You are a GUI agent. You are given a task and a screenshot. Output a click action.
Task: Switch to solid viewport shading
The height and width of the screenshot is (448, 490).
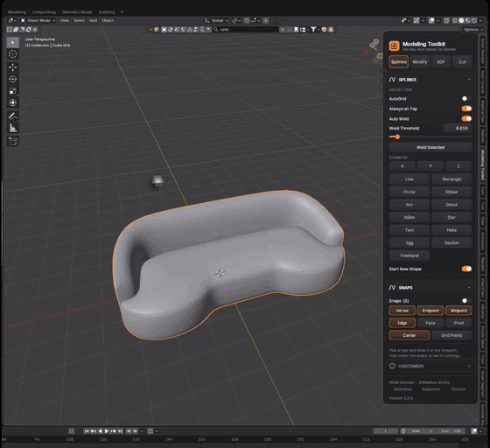click(x=461, y=21)
